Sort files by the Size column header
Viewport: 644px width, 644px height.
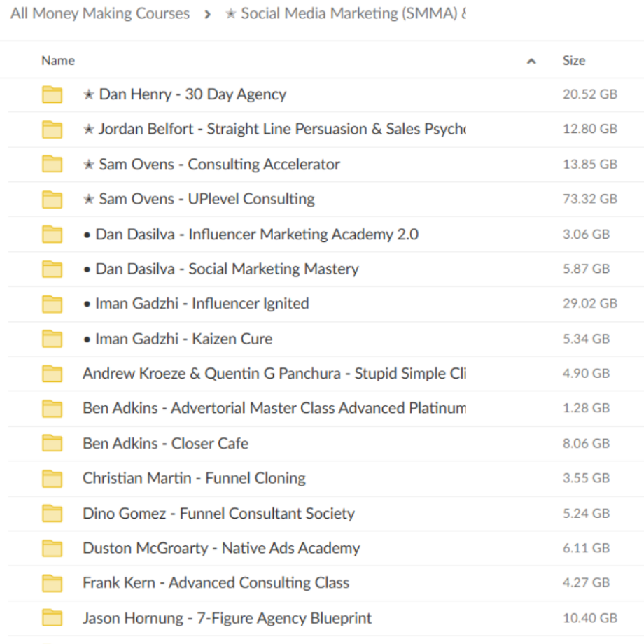pyautogui.click(x=573, y=61)
